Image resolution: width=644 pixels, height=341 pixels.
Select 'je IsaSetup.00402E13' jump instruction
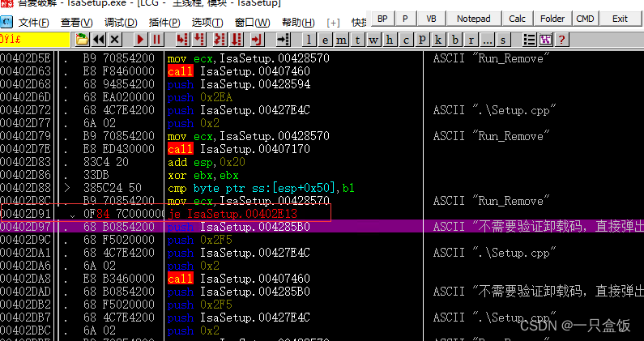(232, 214)
